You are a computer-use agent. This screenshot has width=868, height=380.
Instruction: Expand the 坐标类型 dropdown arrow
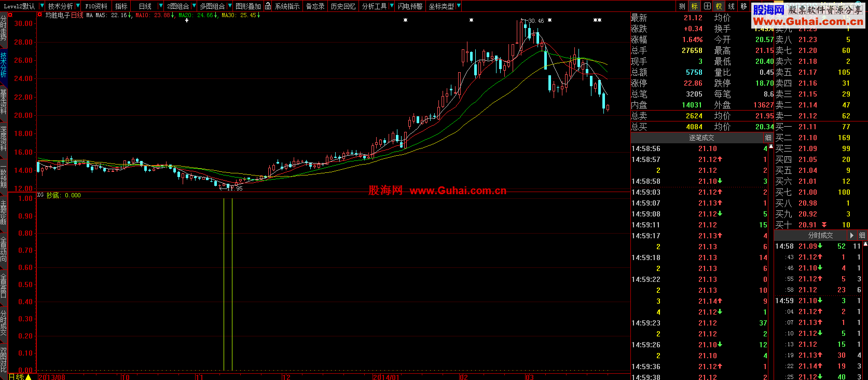[459, 6]
